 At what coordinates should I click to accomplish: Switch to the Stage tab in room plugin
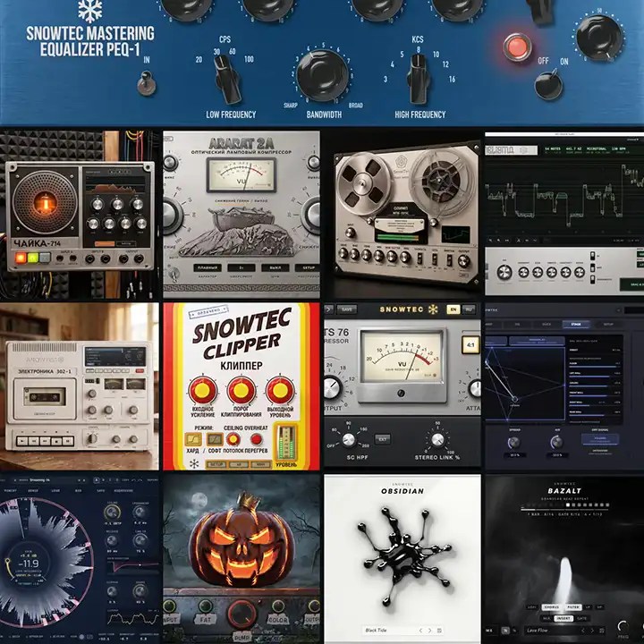[x=576, y=325]
